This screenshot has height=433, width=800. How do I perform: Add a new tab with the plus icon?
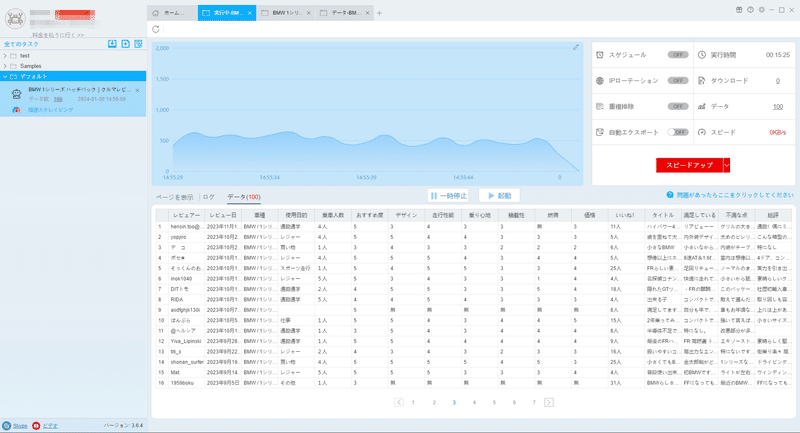[379, 13]
